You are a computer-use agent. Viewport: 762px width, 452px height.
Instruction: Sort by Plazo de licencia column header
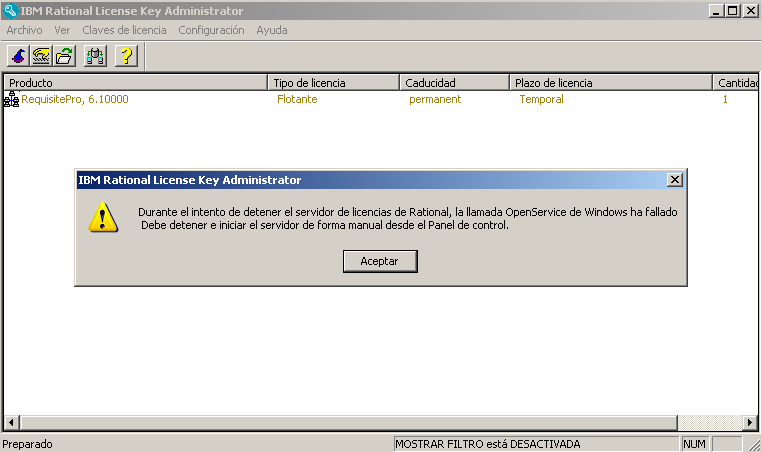[611, 83]
